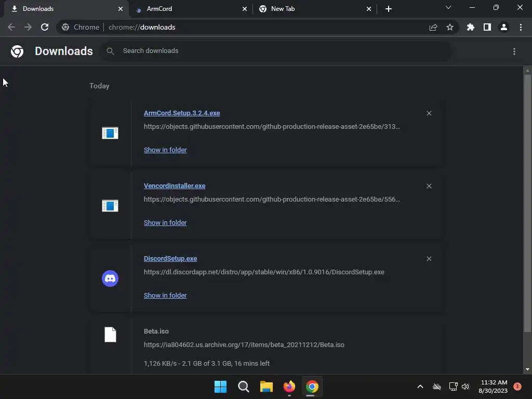Close the New Tab tab
The height and width of the screenshot is (399, 532).
tap(369, 9)
